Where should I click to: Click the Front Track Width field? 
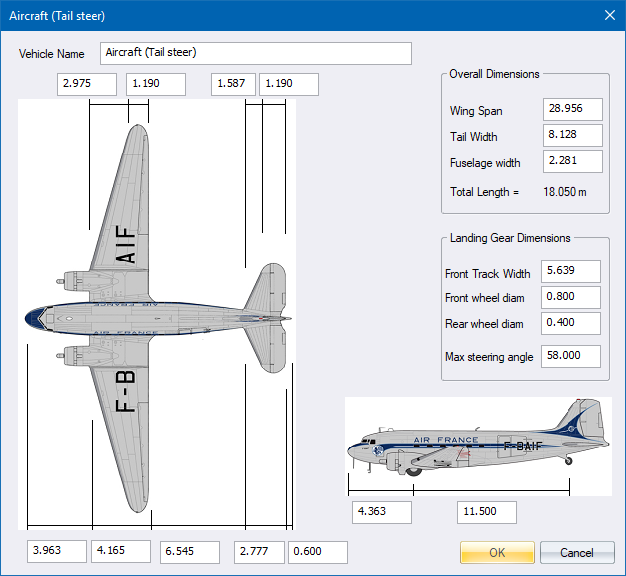570,272
